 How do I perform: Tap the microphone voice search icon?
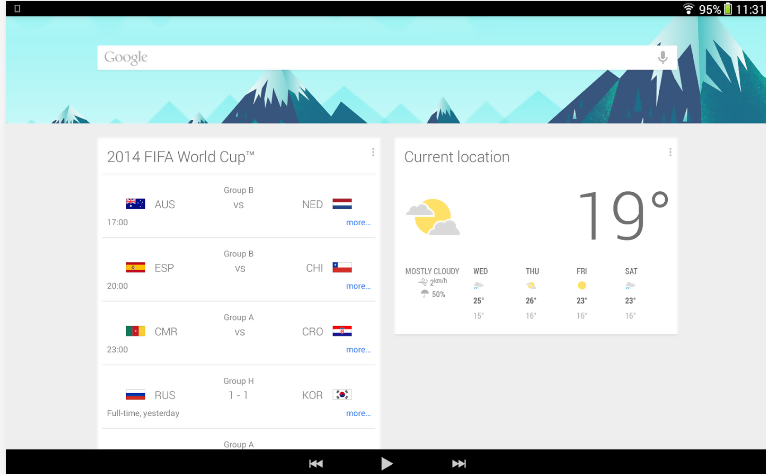662,58
